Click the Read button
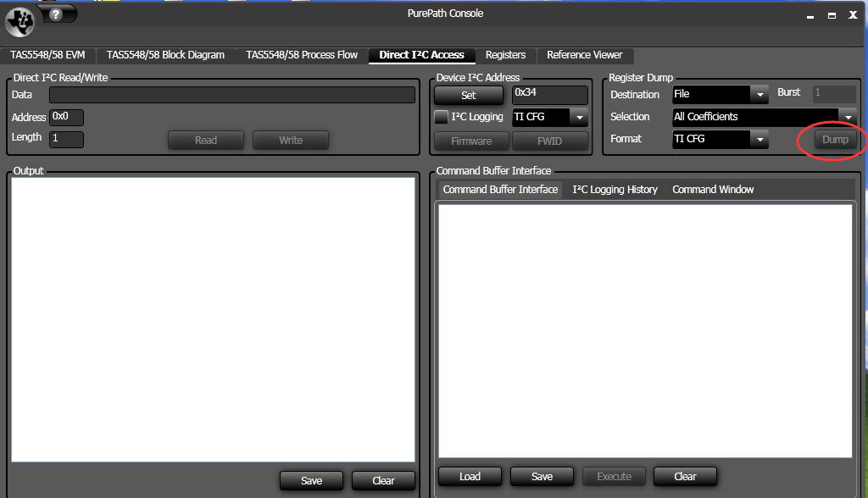The width and height of the screenshot is (868, 498). coord(206,141)
